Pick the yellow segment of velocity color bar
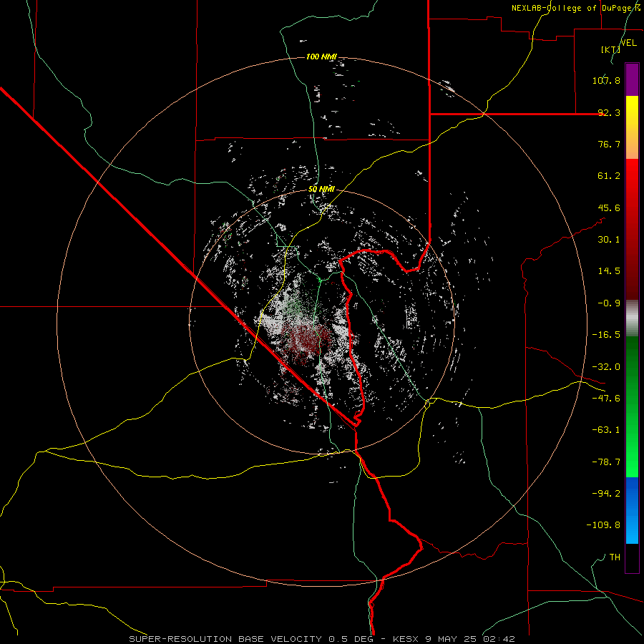Image resolution: width=644 pixels, height=644 pixels. pos(632,113)
